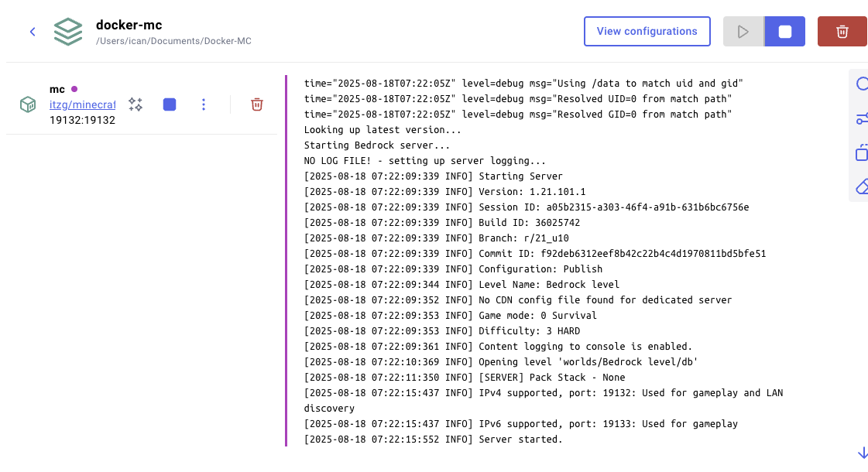Click the 'Branch: r/21_u10' log line
Screen dimensions: 868x472
(436, 238)
